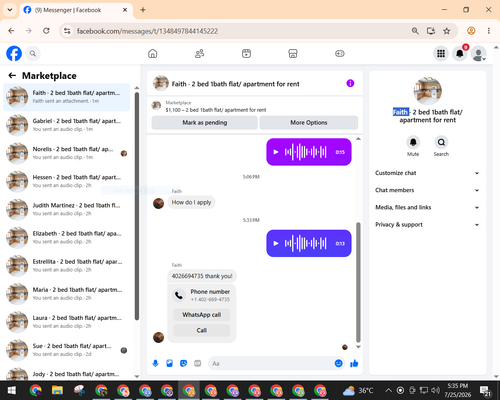Open Maria conversation in list
The image size is (500, 400).
pyautogui.click(x=67, y=294)
